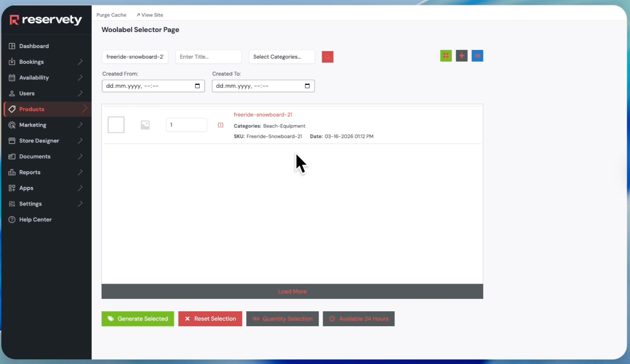Open the Created From calendar picker
Image resolution: width=630 pixels, height=364 pixels.
(197, 86)
